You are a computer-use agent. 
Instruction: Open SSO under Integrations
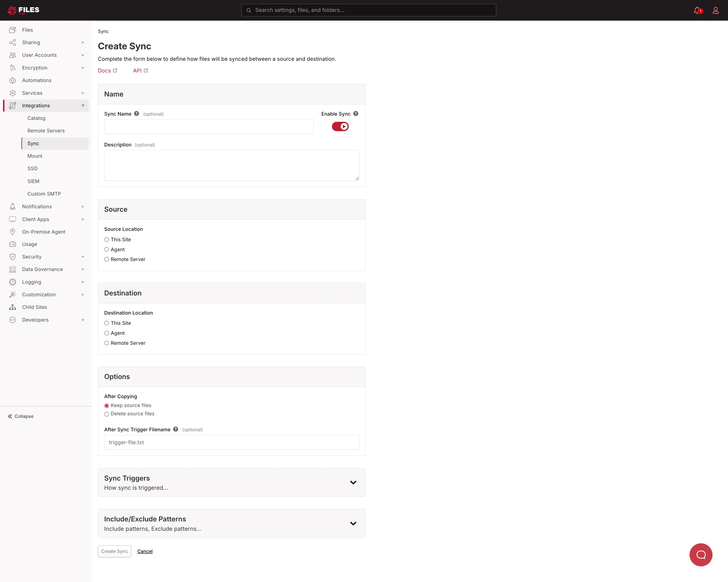coord(33,169)
